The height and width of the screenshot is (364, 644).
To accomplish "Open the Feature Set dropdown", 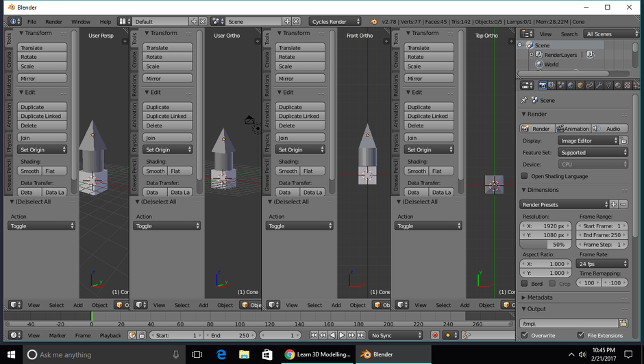I will [593, 153].
